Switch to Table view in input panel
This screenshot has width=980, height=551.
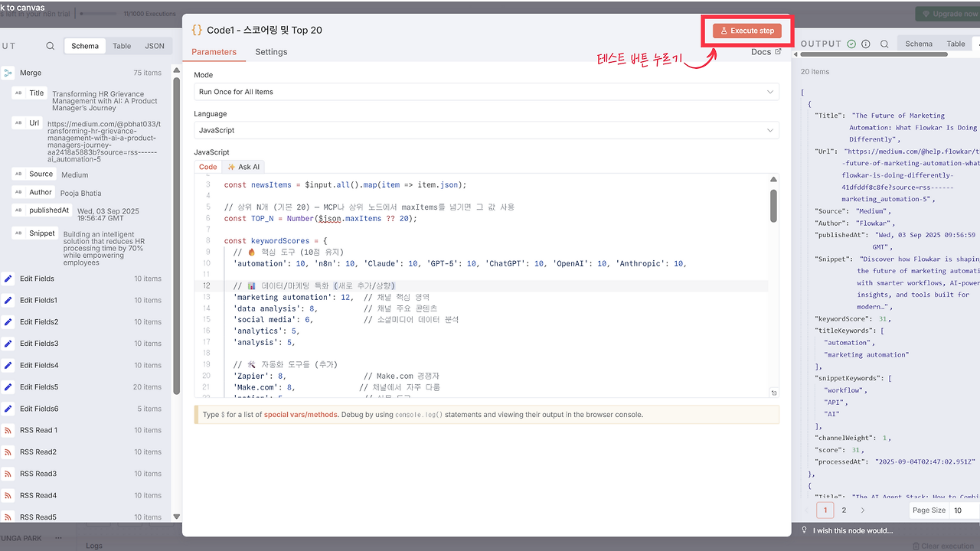coord(122,46)
